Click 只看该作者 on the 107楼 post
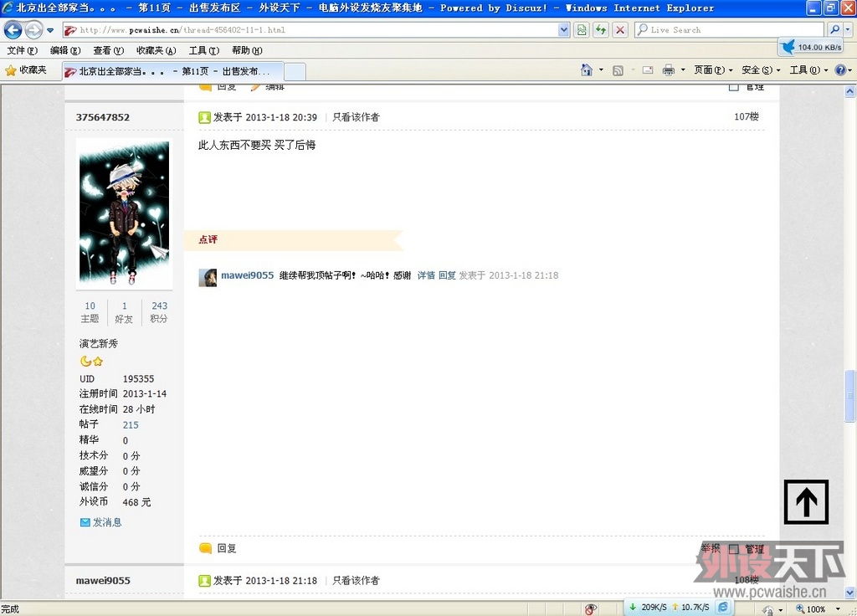Image resolution: width=857 pixels, height=616 pixels. [356, 117]
